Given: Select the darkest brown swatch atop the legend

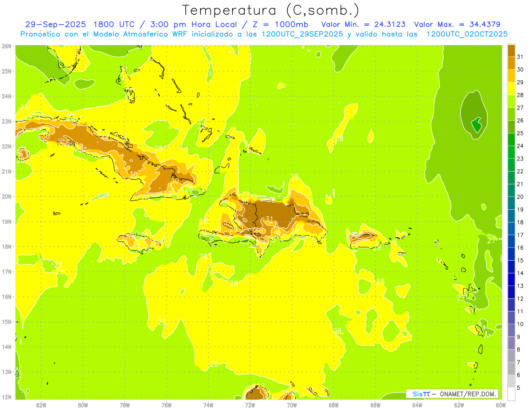Looking at the screenshot, I should coord(511,51).
